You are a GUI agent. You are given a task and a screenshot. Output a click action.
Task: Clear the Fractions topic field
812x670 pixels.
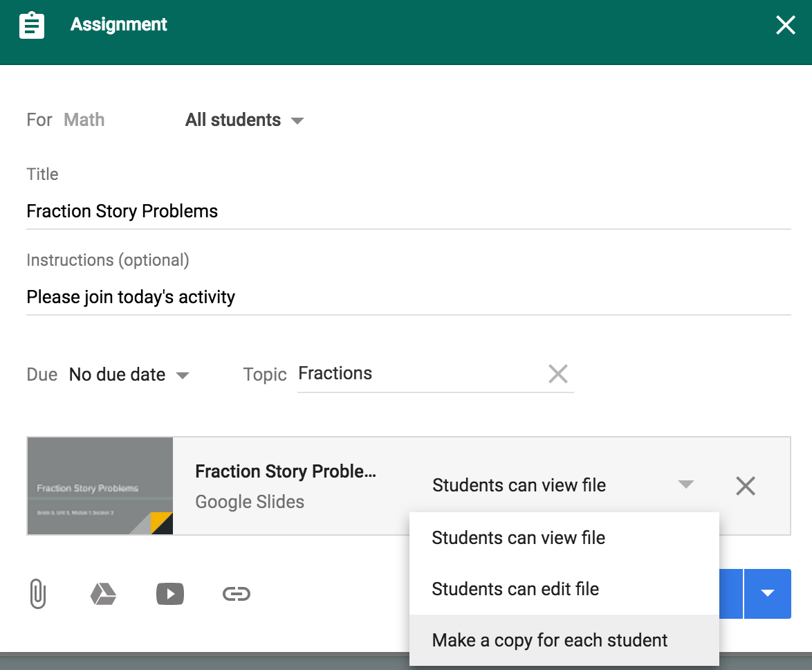[x=557, y=374]
